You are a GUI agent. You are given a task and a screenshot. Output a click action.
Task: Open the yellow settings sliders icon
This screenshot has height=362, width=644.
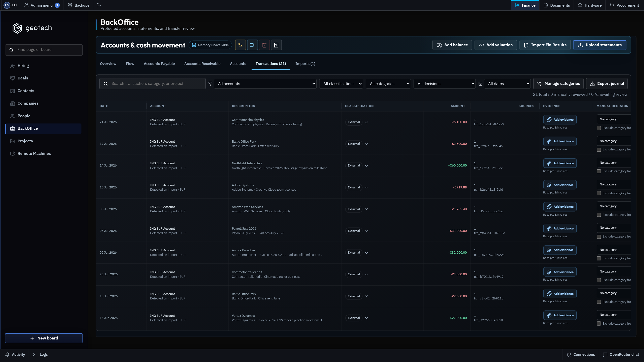240,45
